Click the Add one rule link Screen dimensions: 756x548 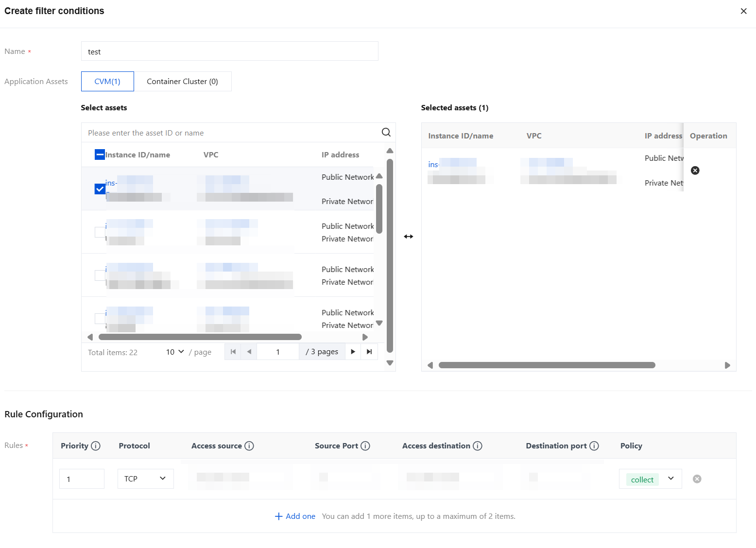point(300,516)
